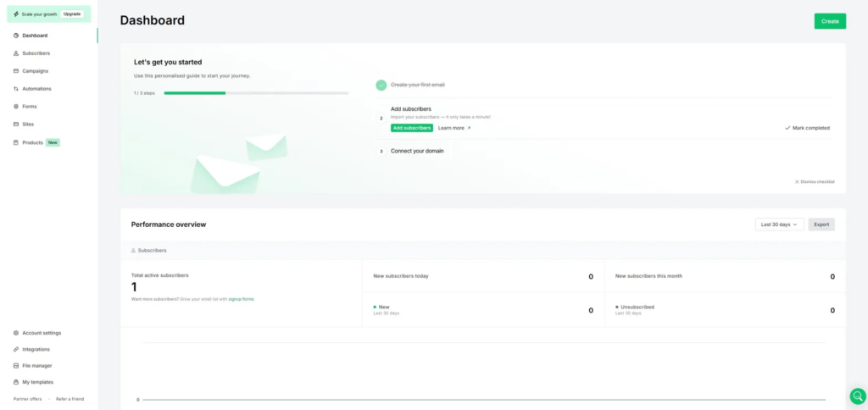Click the New subscribers this month label
The width and height of the screenshot is (868, 410).
648,276
